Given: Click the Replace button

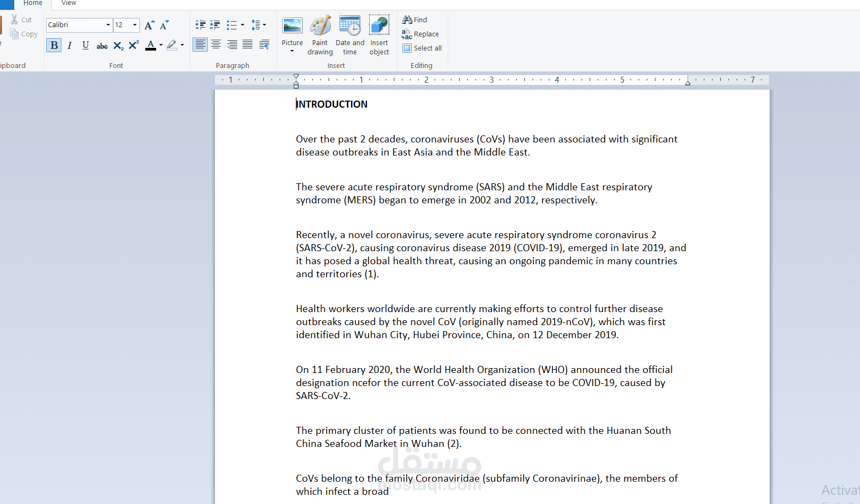Looking at the screenshot, I should pos(420,34).
